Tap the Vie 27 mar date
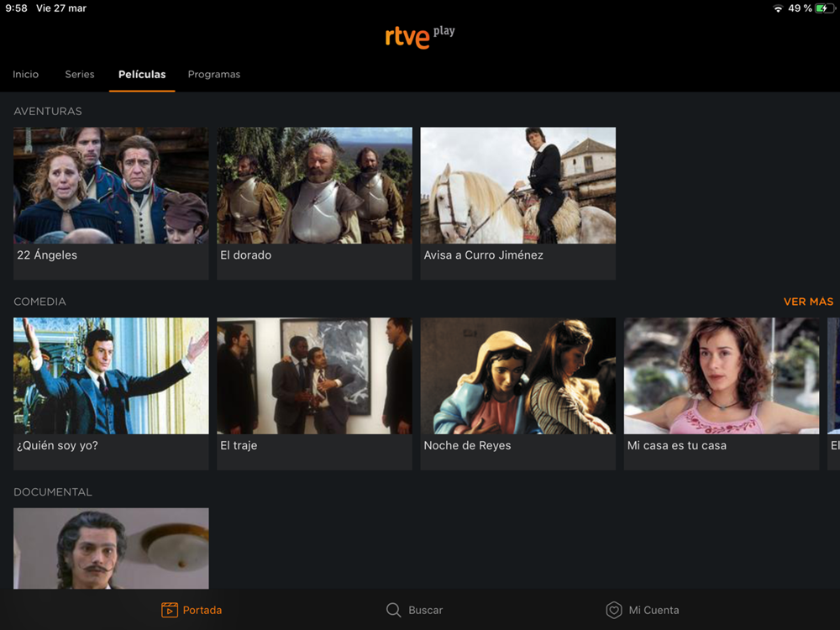The width and height of the screenshot is (840, 630). tap(61, 8)
